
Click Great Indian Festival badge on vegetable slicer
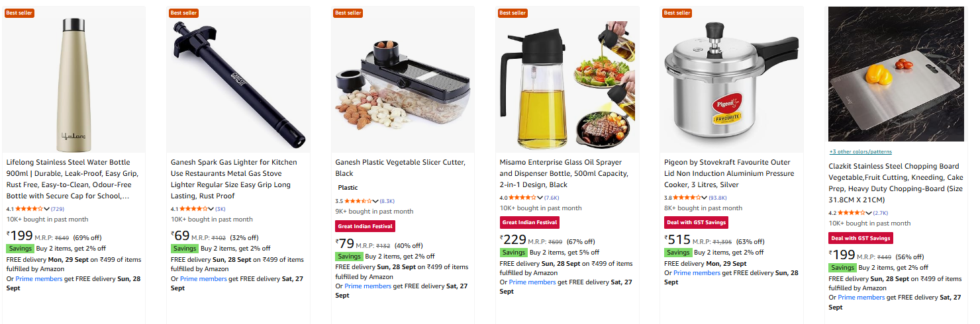pos(365,226)
